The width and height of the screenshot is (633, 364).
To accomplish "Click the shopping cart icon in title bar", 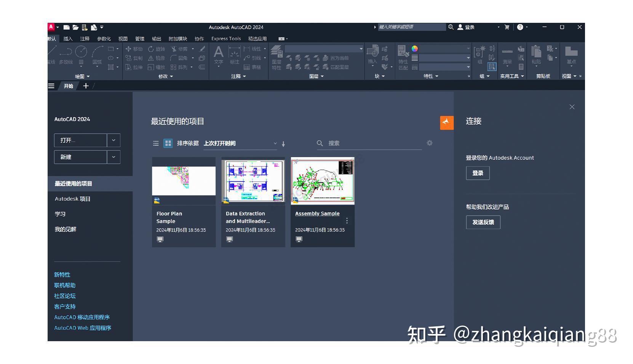I will coord(507,27).
